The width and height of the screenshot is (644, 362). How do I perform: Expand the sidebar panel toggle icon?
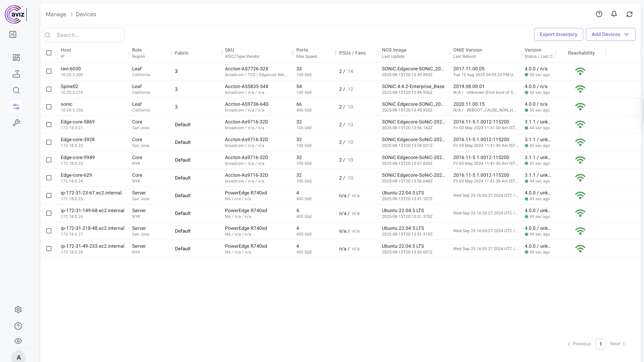[13, 34]
